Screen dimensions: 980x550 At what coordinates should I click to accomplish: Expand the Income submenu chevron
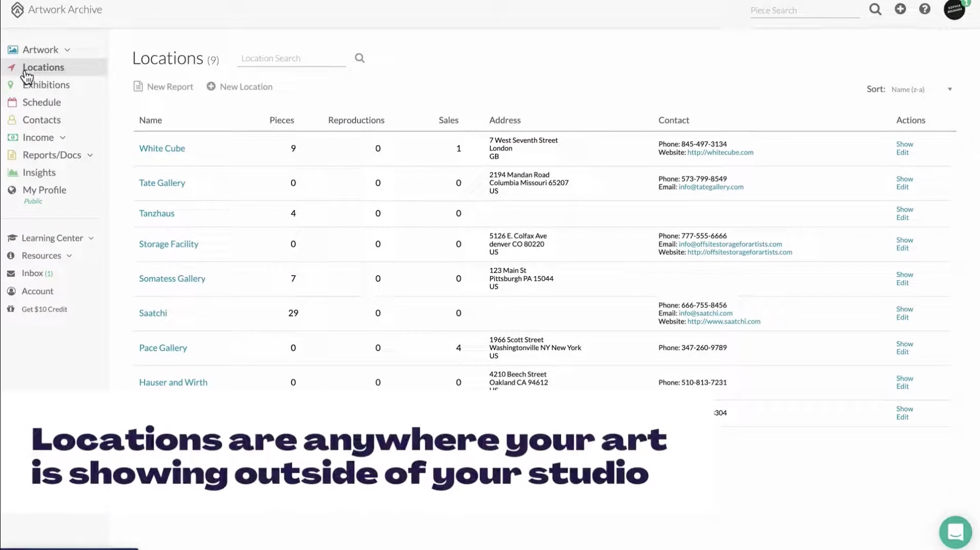click(62, 137)
